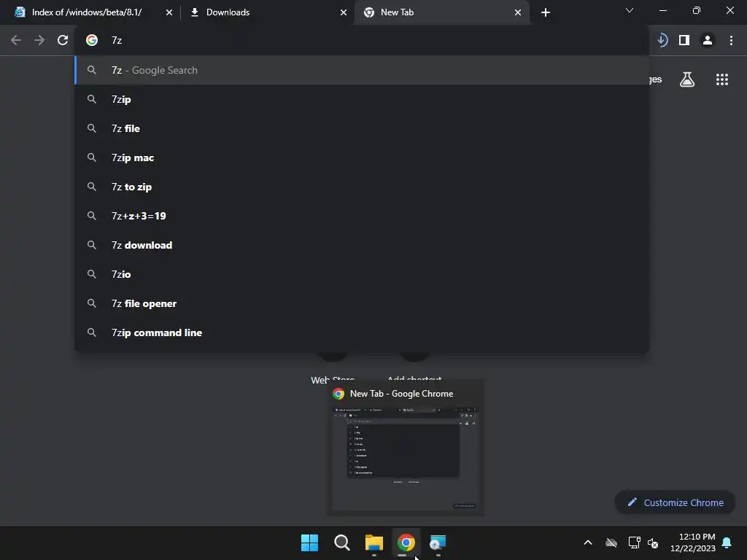
Task: Show hidden system tray icons
Action: point(588,542)
